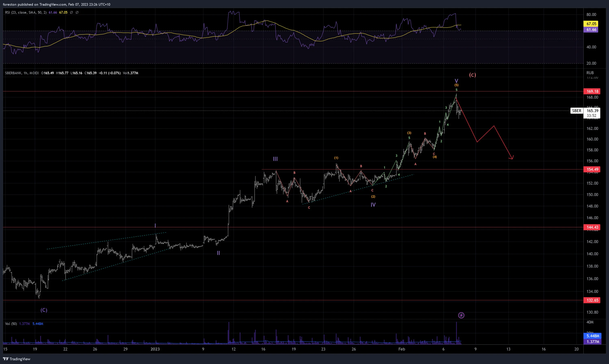Viewport: 609px width, 364px height.
Task: Click the SBER current price tag
Action: pyautogui.click(x=577, y=111)
